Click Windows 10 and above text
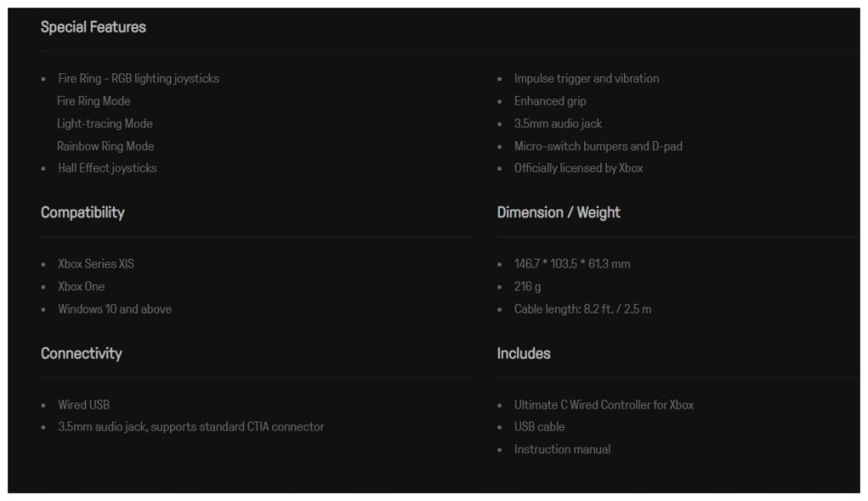This screenshot has height=501, width=868. (x=115, y=309)
